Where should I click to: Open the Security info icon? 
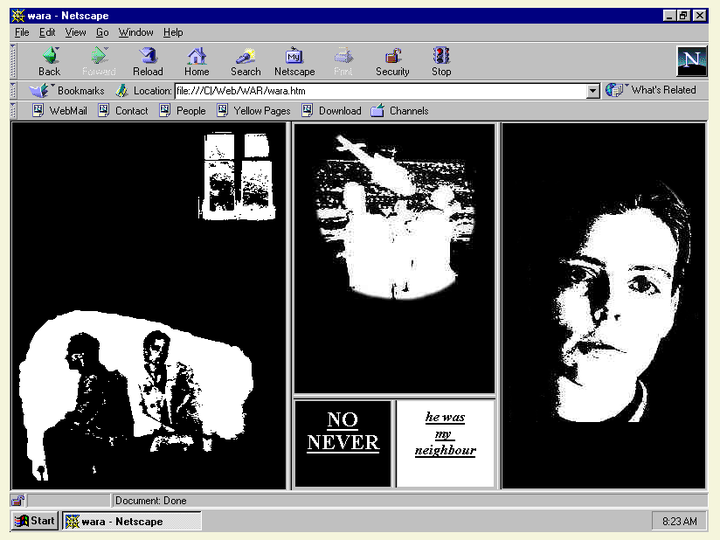(x=392, y=61)
